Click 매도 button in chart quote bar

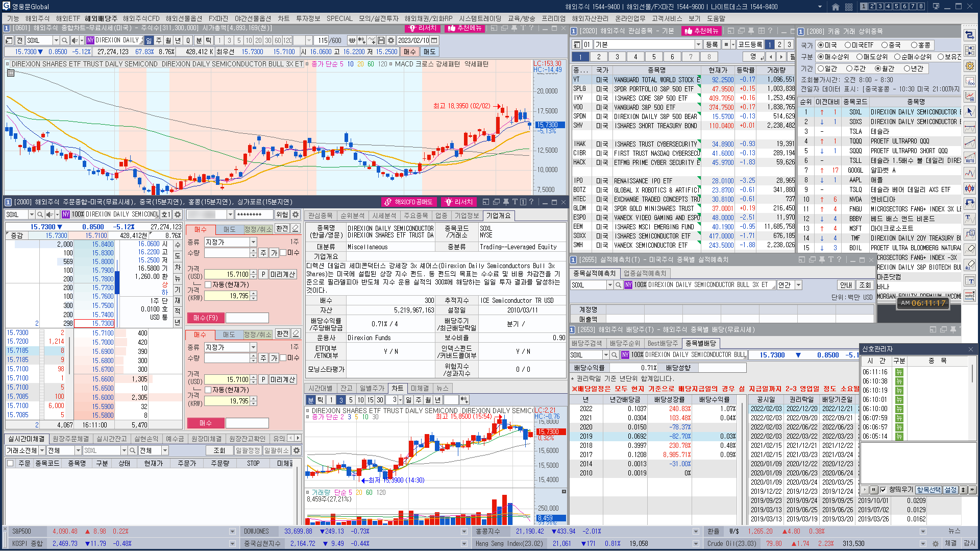tap(429, 52)
